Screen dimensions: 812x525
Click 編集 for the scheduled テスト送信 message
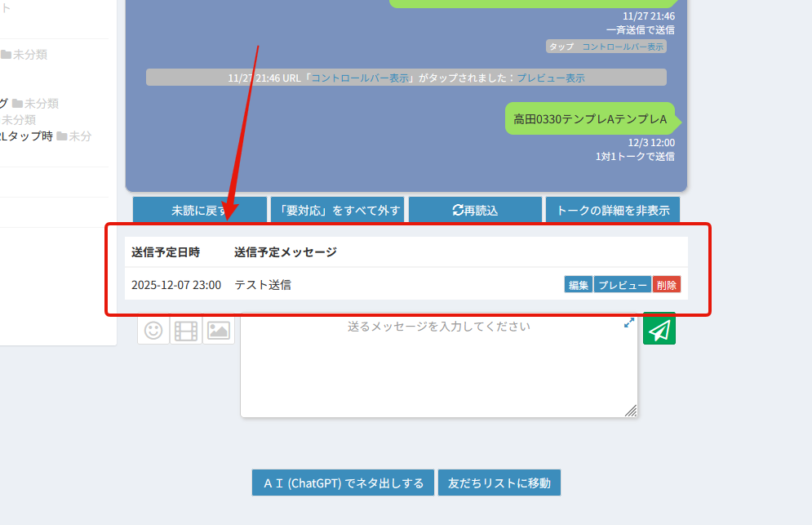tap(579, 285)
